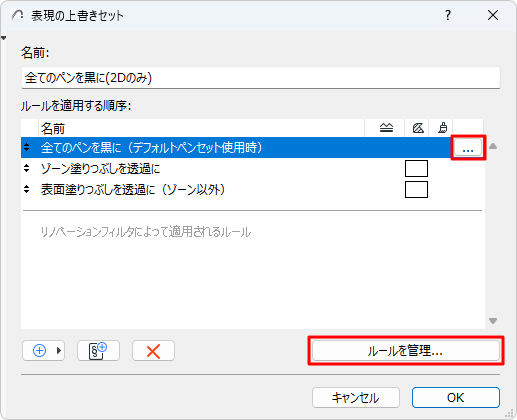The image size is (517, 420).
Task: Close the 表現の上書きセット dialog
Action: [493, 15]
